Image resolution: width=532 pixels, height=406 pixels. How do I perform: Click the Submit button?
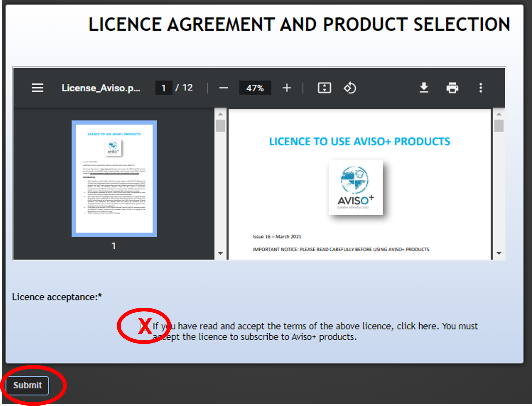[27, 385]
